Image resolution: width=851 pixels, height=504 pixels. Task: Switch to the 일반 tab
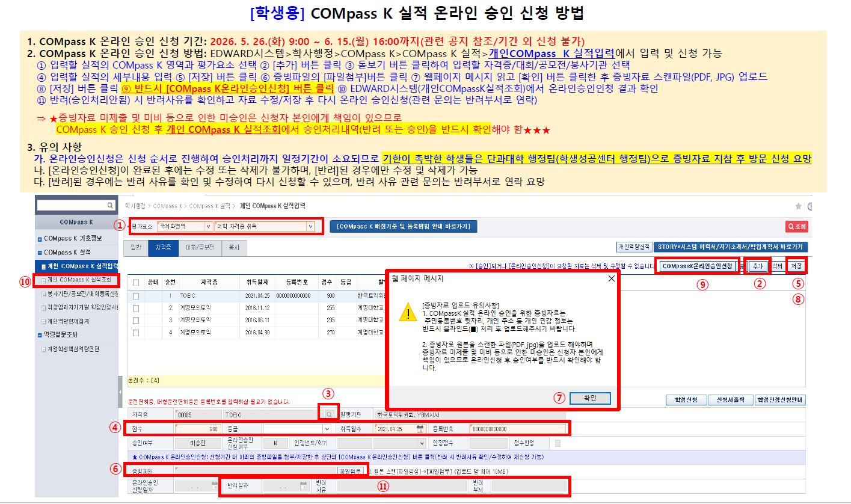pyautogui.click(x=135, y=247)
